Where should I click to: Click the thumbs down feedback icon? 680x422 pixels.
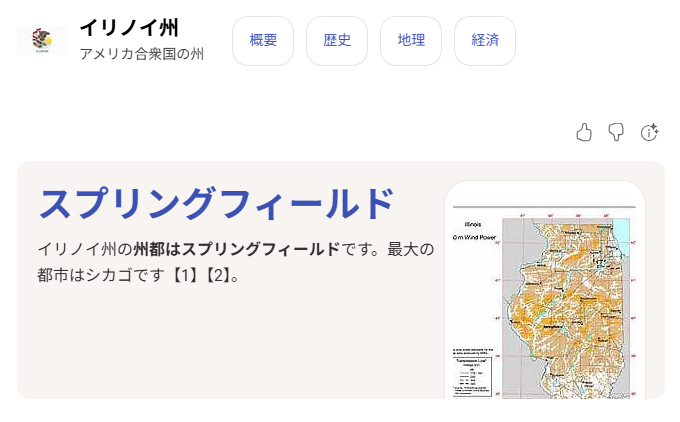click(616, 132)
